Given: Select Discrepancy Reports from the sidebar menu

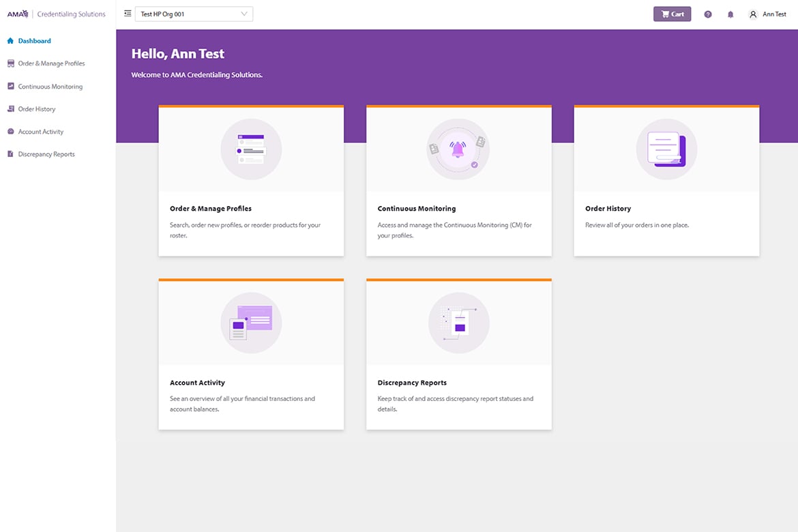Looking at the screenshot, I should coord(44,153).
